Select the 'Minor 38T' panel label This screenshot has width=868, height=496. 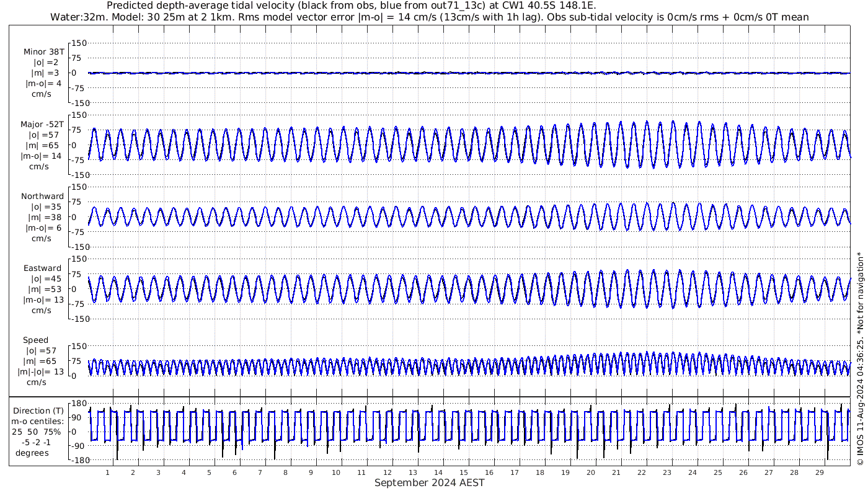pyautogui.click(x=43, y=52)
